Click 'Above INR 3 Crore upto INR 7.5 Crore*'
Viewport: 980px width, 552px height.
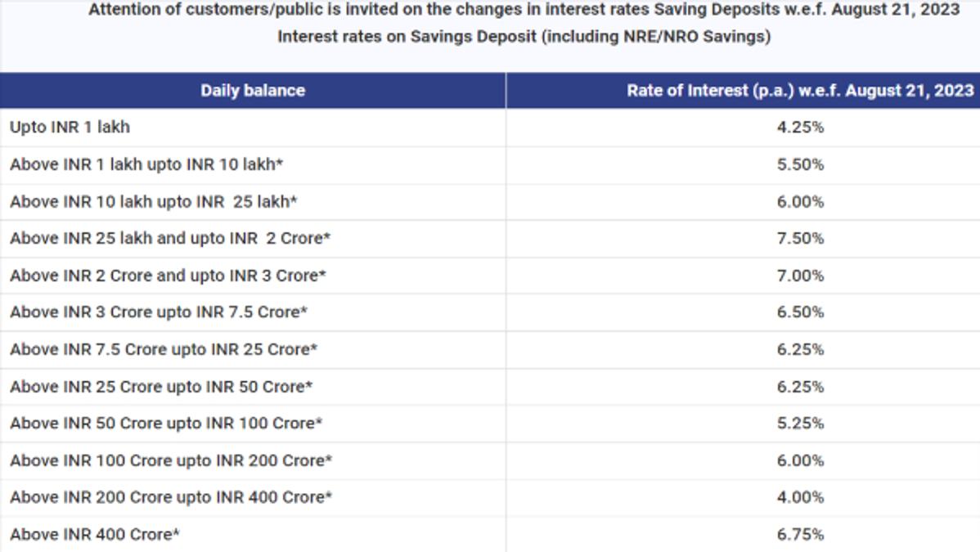158,312
